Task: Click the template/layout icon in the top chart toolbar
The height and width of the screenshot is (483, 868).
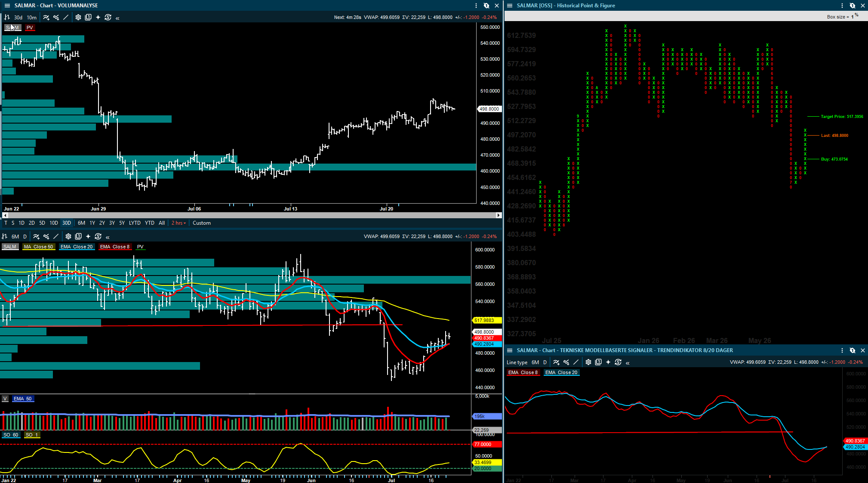Action: tap(88, 17)
